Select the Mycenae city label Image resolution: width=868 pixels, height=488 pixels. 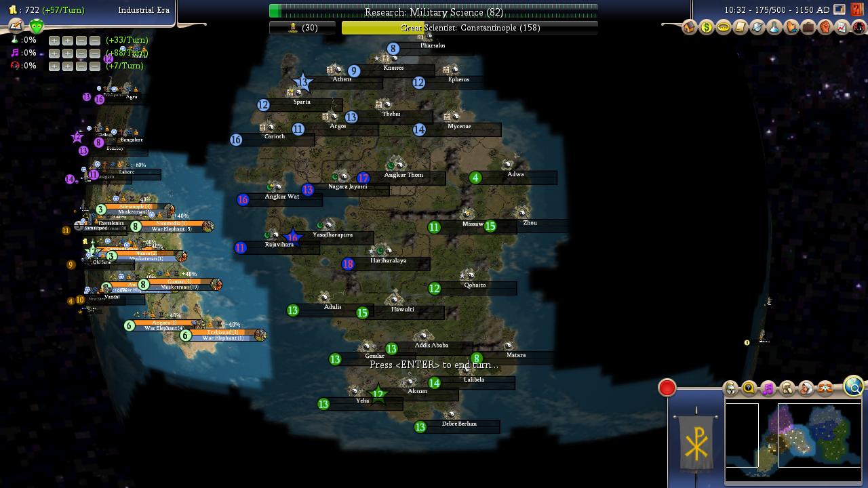pyautogui.click(x=459, y=127)
